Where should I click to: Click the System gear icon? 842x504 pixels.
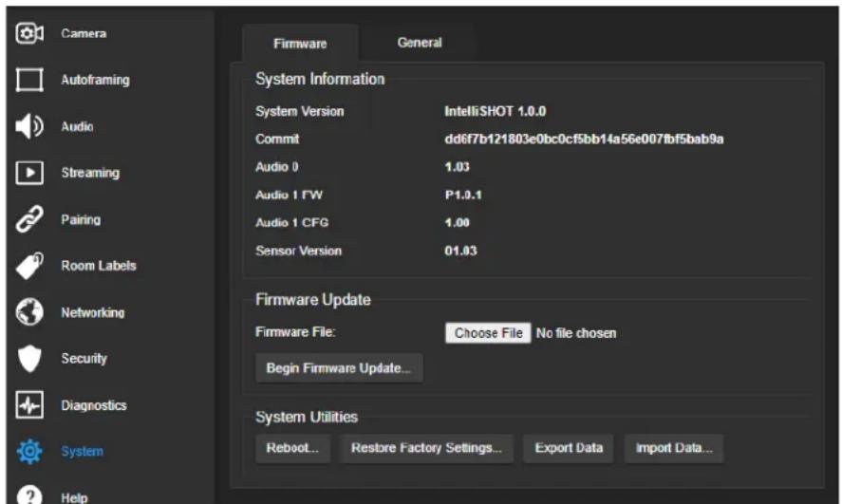[x=29, y=452]
